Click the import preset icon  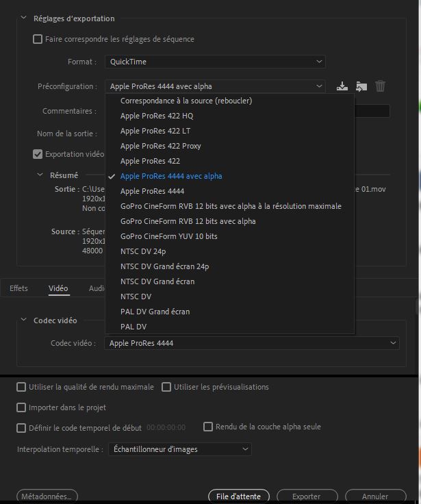click(x=361, y=86)
